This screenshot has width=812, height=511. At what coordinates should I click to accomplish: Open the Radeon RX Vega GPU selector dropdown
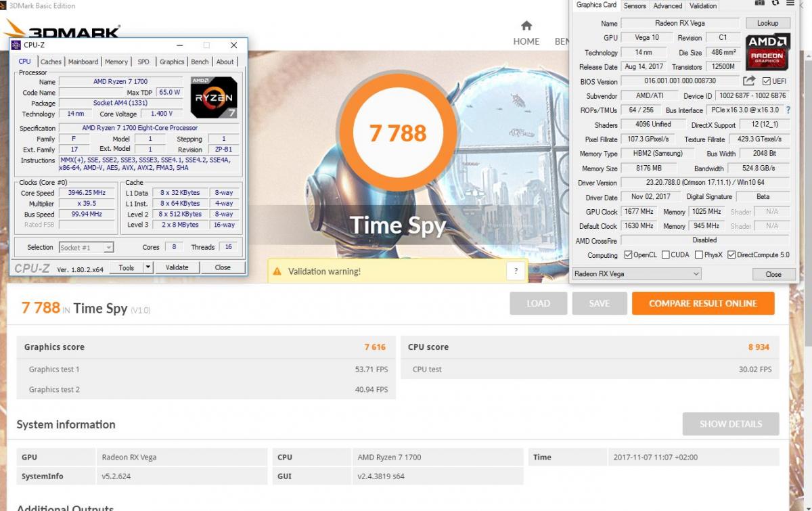pyautogui.click(x=636, y=273)
